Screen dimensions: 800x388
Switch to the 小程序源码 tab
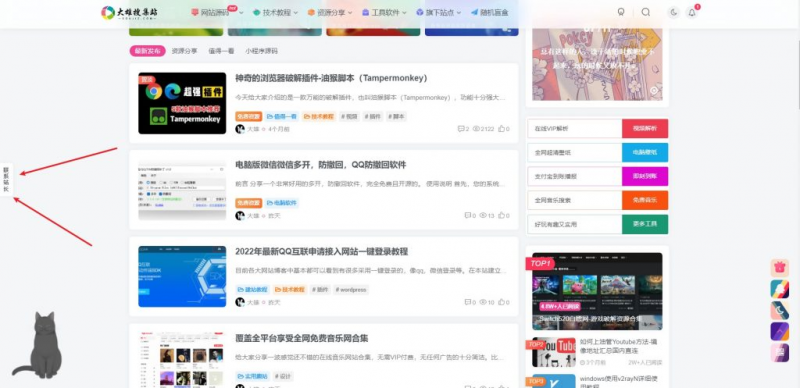(261, 51)
